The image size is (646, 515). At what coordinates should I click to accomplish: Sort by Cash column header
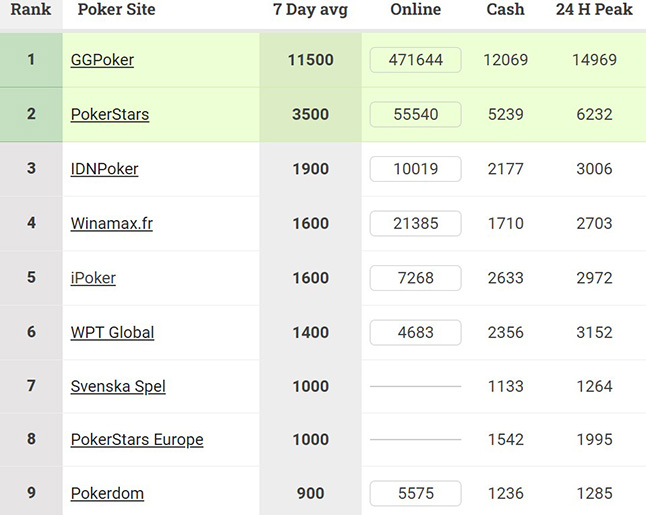click(505, 10)
